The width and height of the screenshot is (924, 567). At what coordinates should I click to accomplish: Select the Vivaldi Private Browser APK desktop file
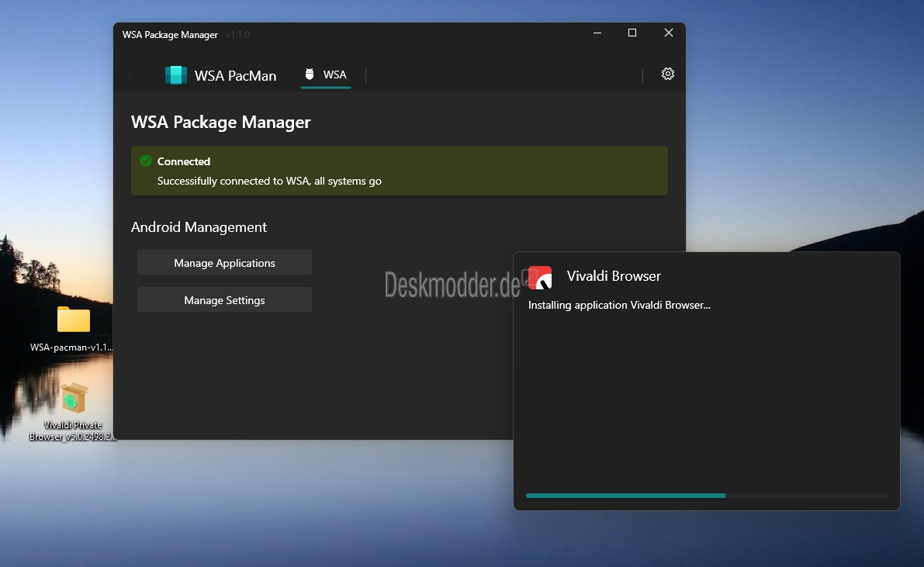point(72,412)
